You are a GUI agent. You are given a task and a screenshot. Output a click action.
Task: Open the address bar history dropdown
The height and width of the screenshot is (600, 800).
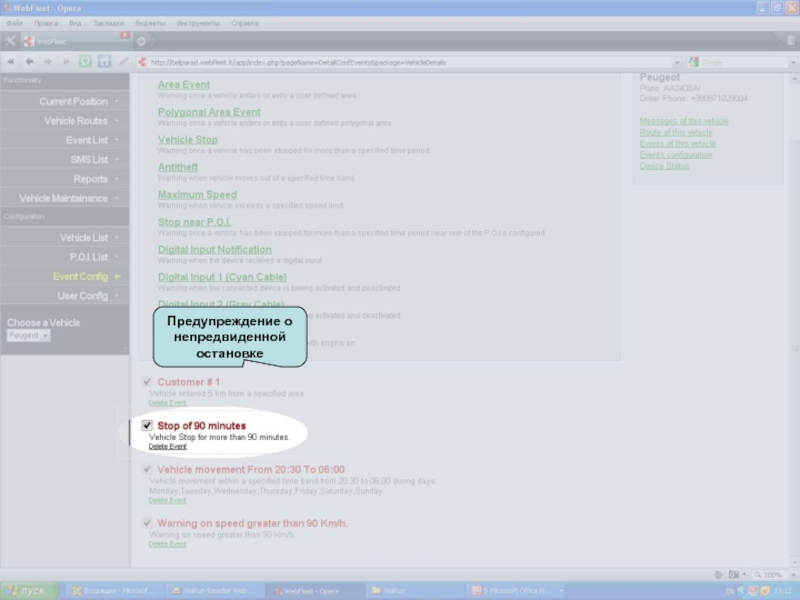pyautogui.click(x=677, y=63)
